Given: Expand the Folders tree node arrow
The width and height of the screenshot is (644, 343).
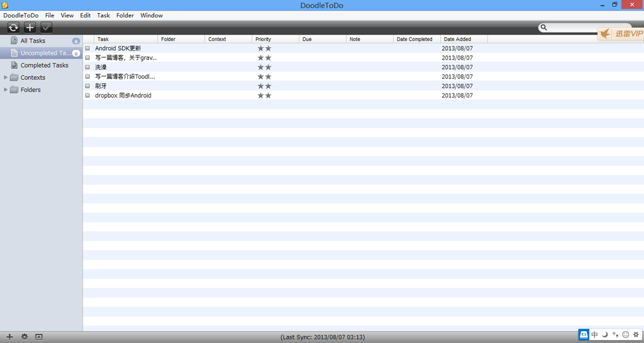Looking at the screenshot, I should pos(6,90).
